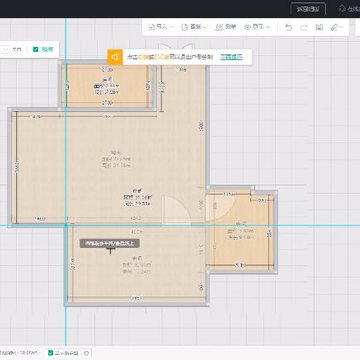Select the bottom room label text
The image size is (360, 360).
coord(137,265)
